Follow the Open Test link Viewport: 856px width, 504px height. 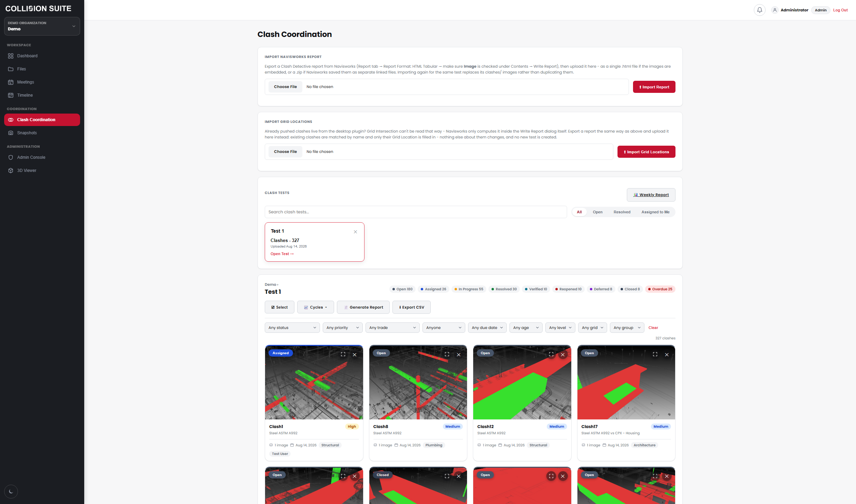coord(282,254)
